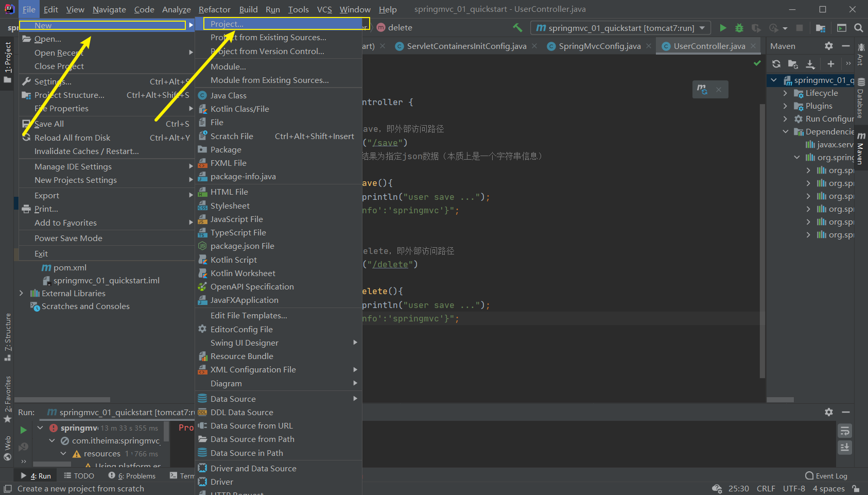Click the Debug bug icon in toolbar
This screenshot has height=495, width=868.
click(x=739, y=28)
